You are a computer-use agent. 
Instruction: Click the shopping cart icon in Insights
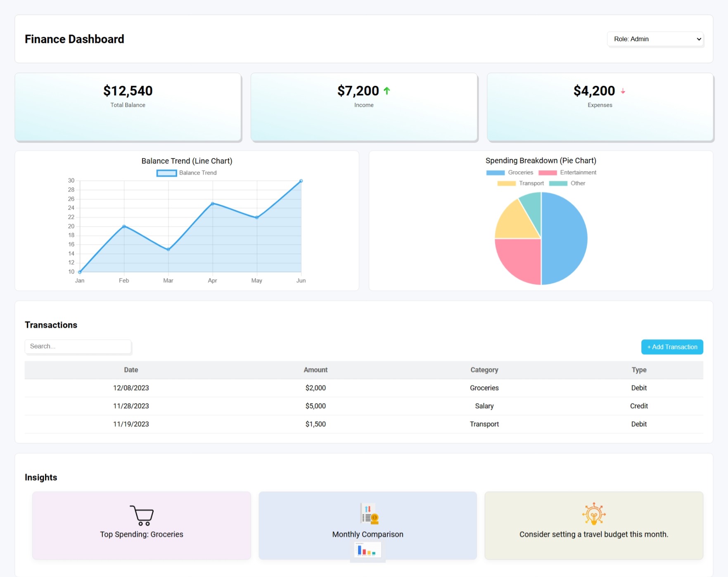[142, 515]
